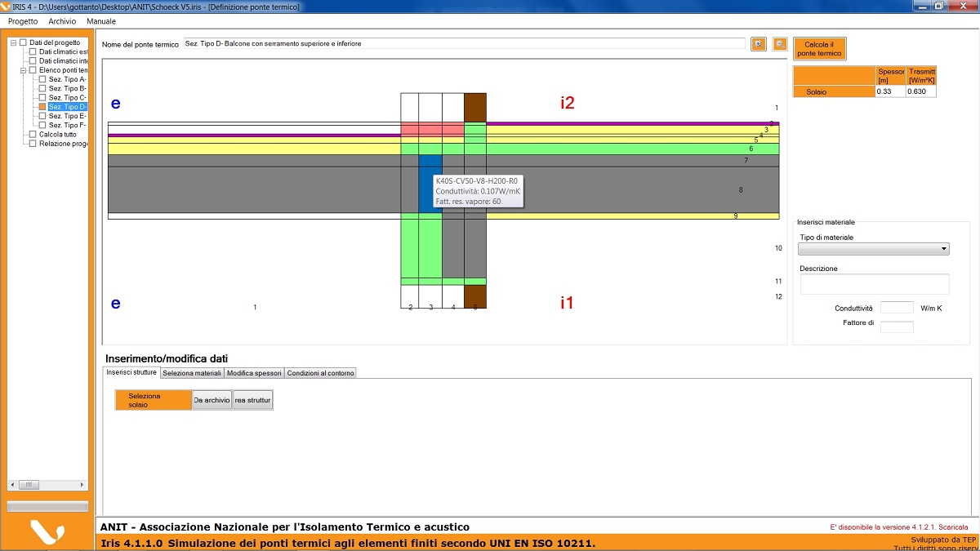The width and height of the screenshot is (980, 551).
Task: Click the Da archivio button
Action: pos(212,400)
